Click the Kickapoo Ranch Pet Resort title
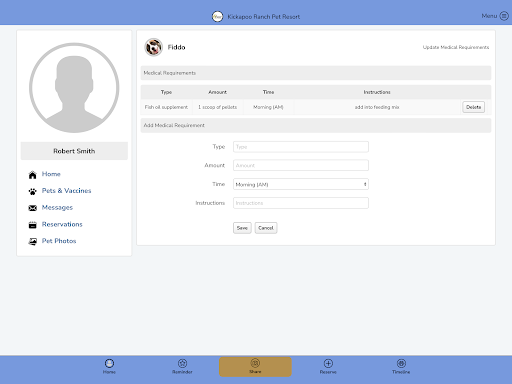 pos(264,17)
